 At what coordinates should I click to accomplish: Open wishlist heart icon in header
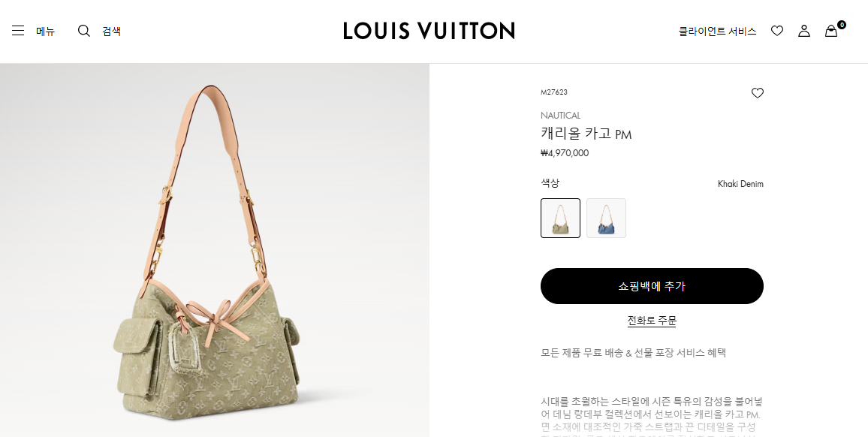tap(777, 31)
